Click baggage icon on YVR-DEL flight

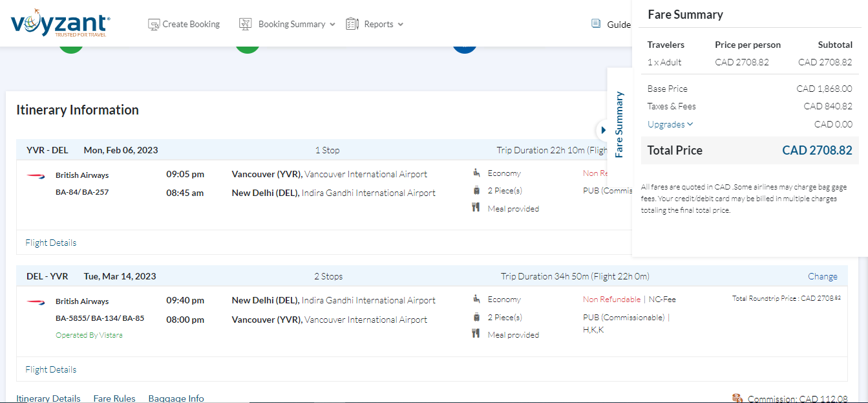[x=476, y=190]
